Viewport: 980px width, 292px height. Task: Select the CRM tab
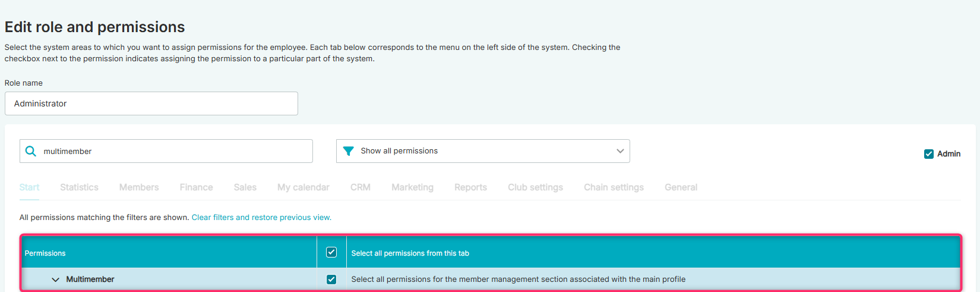click(361, 187)
